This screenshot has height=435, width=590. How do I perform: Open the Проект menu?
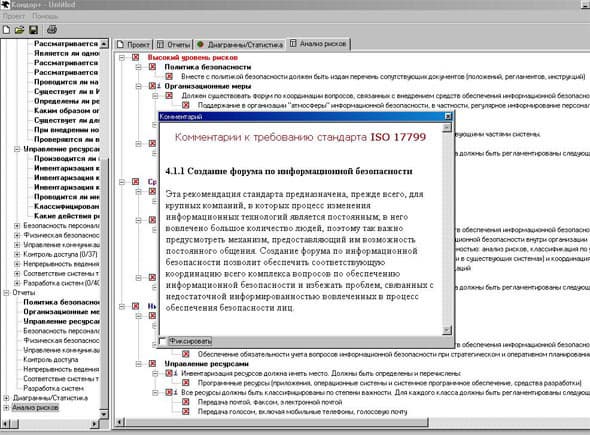(14, 16)
